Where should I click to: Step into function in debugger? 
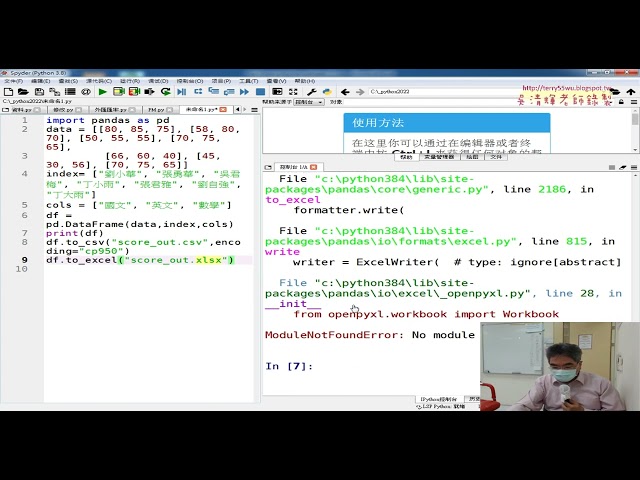click(x=213, y=92)
